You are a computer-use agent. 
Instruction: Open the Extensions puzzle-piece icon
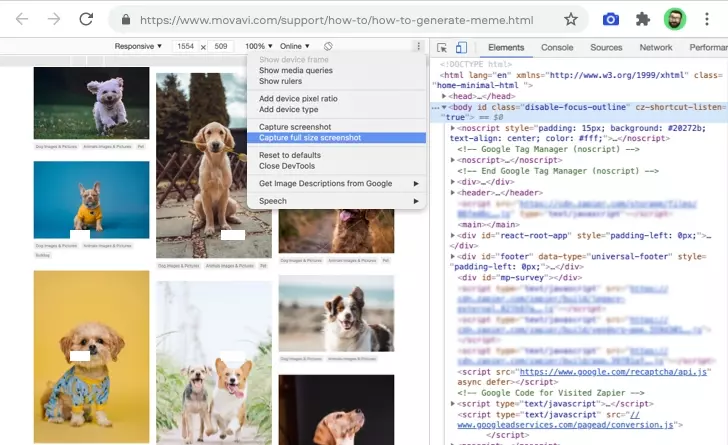(643, 20)
